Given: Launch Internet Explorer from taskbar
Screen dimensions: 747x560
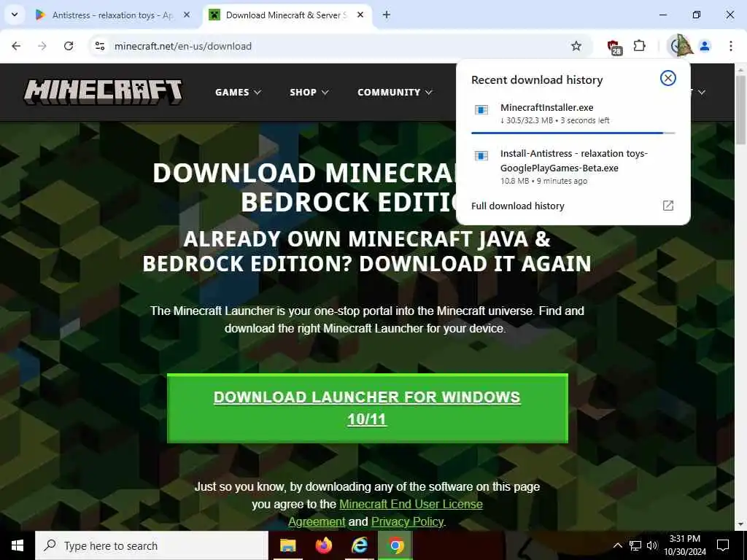Looking at the screenshot, I should [359, 545].
